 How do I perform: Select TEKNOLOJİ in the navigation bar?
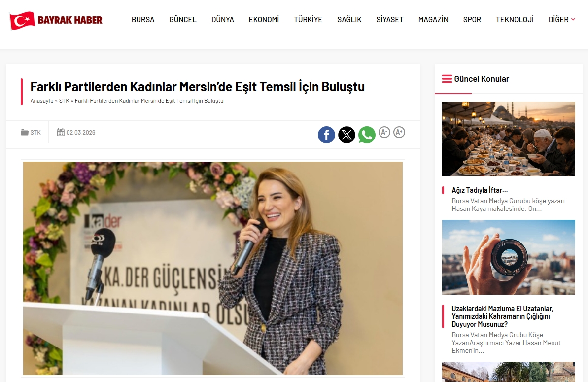[515, 20]
